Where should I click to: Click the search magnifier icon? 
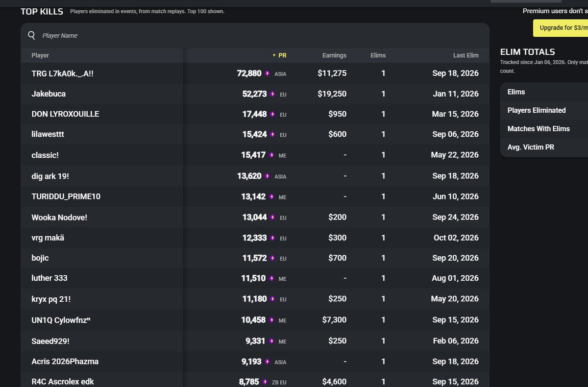32,35
